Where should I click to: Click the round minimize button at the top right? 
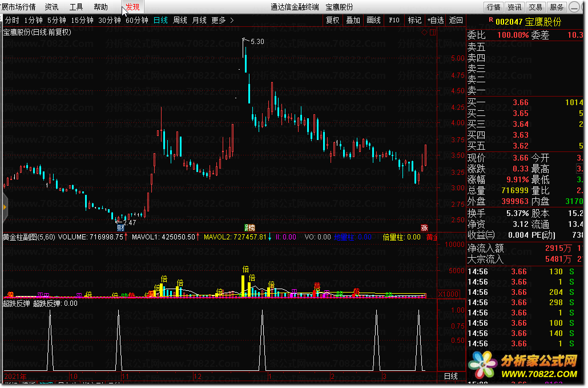coord(574,7)
